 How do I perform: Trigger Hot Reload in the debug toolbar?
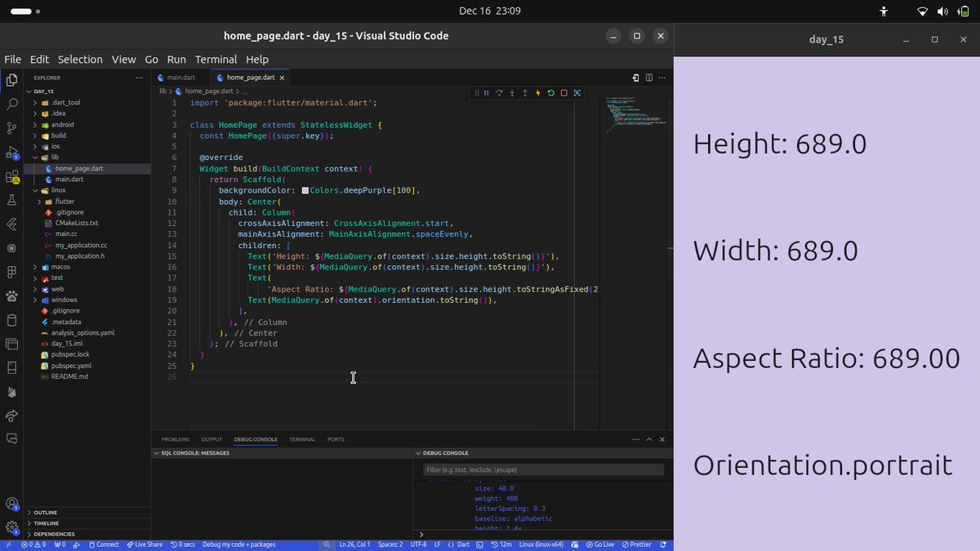coord(537,93)
